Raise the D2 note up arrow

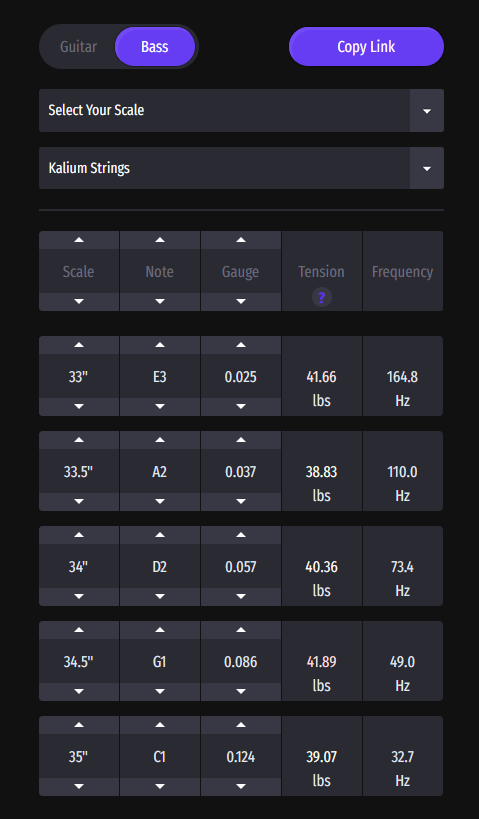(160, 535)
